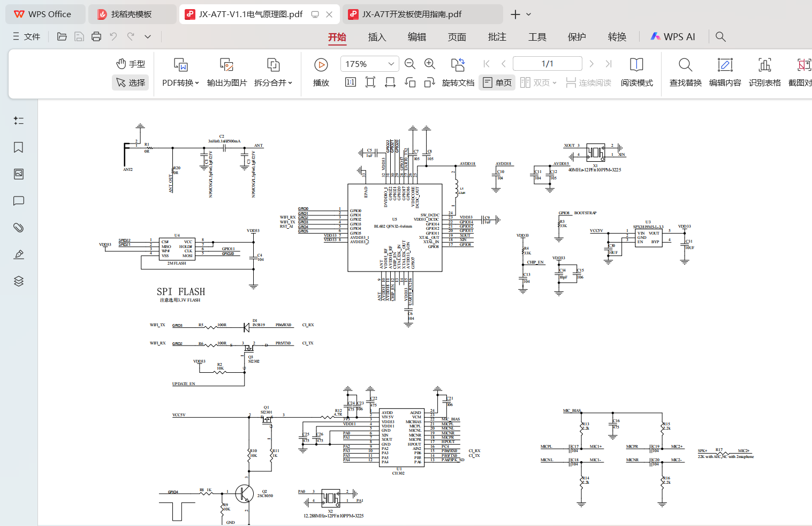Open the bookmark panel in sidebar
The height and width of the screenshot is (526, 812).
click(19, 147)
